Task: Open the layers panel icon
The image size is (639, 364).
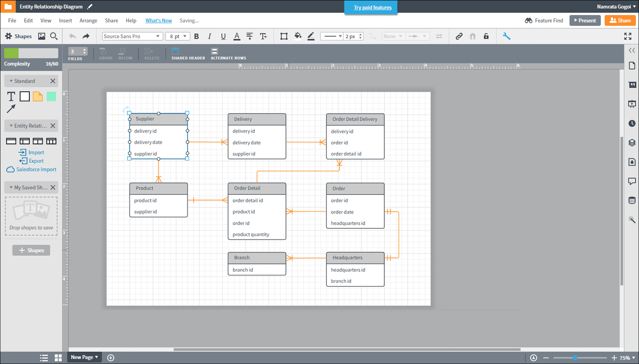Action: [x=632, y=143]
